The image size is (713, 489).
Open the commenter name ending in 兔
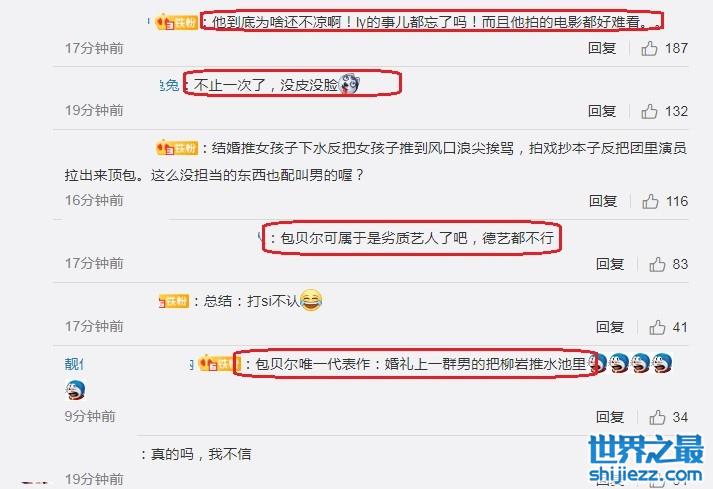point(170,85)
